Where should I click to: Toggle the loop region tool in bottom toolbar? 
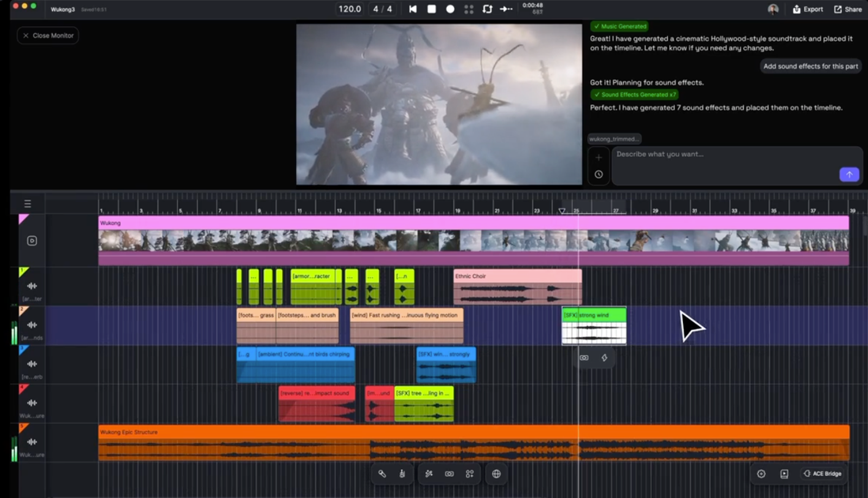(449, 474)
